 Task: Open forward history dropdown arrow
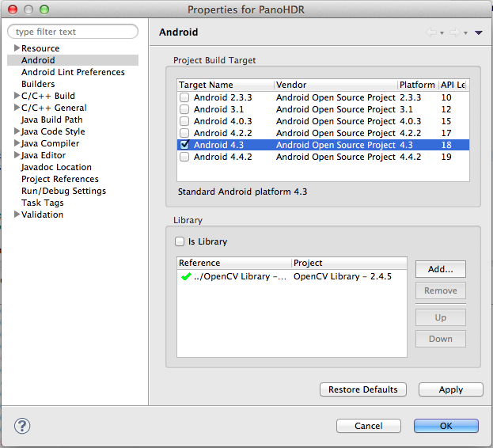click(x=465, y=33)
